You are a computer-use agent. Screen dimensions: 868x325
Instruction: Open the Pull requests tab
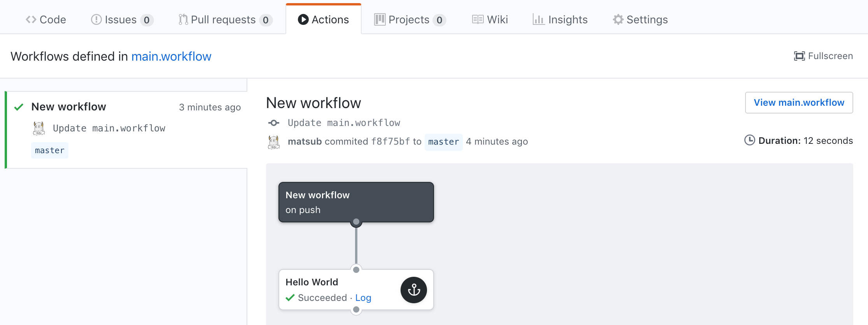point(226,19)
